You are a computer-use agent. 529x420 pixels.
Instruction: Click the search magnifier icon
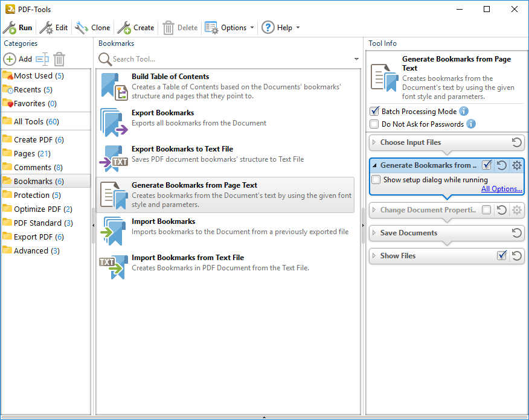pos(105,59)
